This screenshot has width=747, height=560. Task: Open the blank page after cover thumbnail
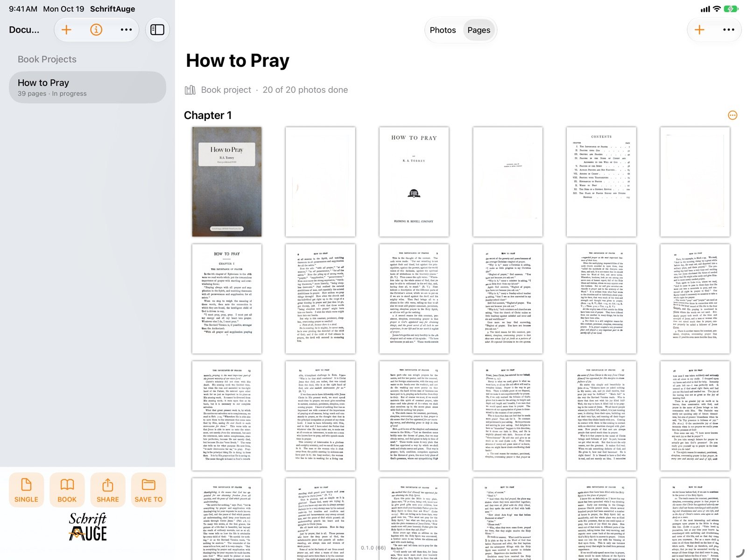[320, 182]
